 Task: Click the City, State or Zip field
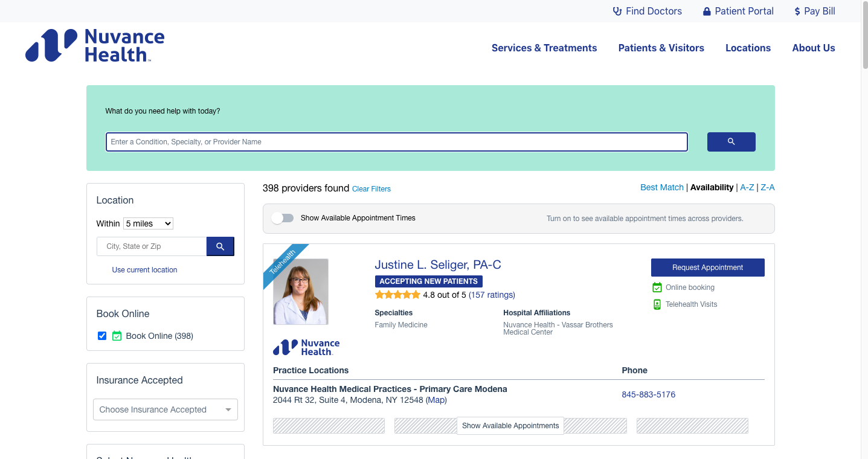(152, 246)
